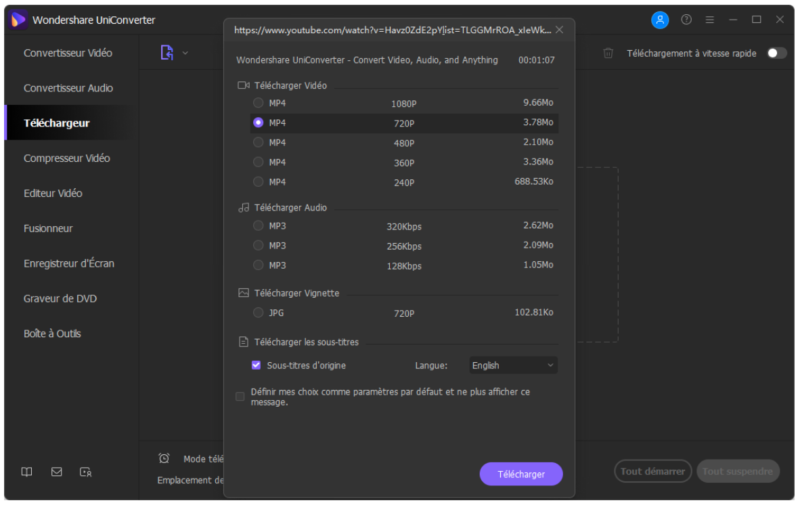Click the YouTube URL in dialog title
This screenshot has height=505, width=800.
coord(392,30)
